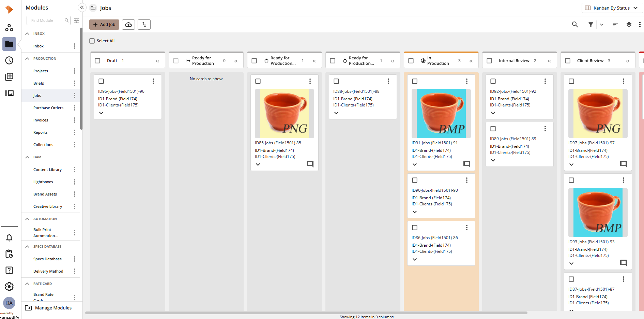644x319 pixels.
Task: Collapse the INBOX section
Action: tap(27, 34)
